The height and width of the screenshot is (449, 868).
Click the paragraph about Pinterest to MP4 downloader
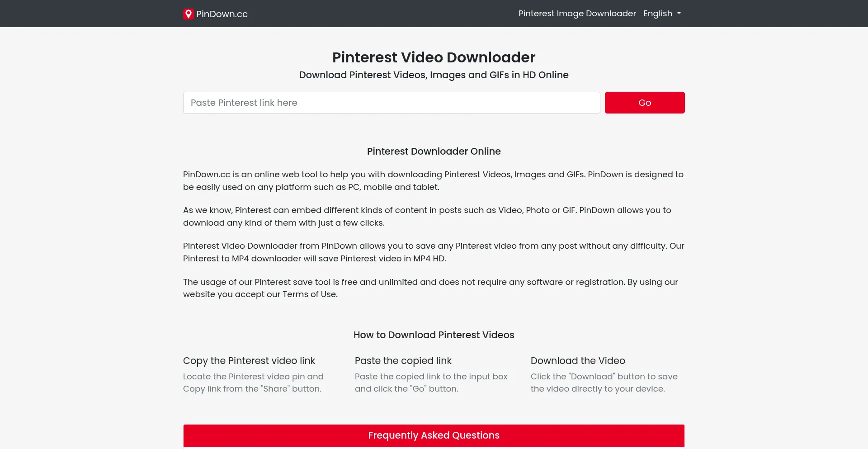tap(433, 252)
